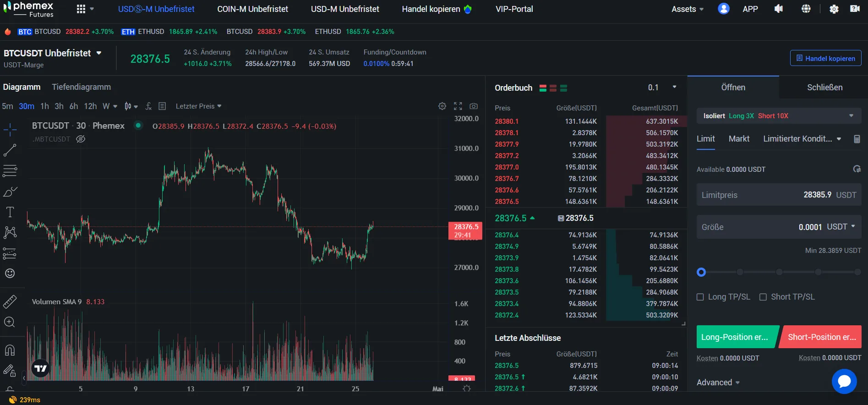The height and width of the screenshot is (405, 868).
Task: Switch to COIN-M Unbefristet tab
Action: 252,9
